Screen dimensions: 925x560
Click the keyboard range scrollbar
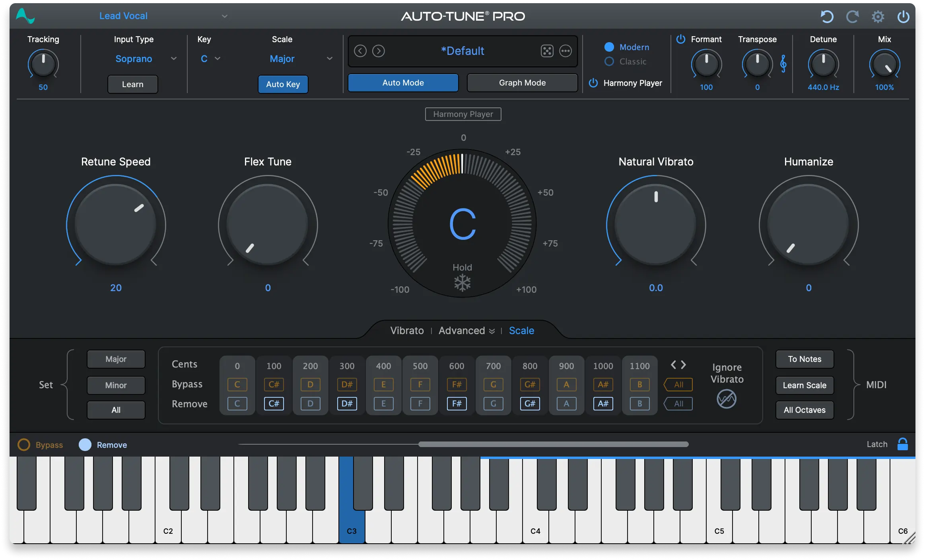[553, 444]
